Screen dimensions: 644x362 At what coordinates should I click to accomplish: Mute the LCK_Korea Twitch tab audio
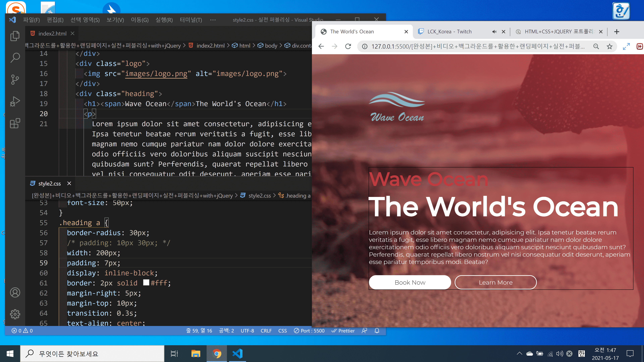click(x=494, y=32)
